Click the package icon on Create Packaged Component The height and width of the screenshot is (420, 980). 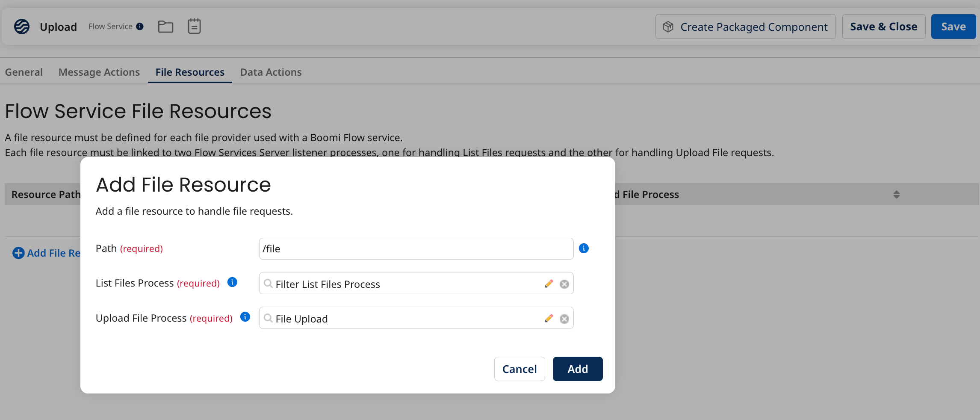(668, 26)
